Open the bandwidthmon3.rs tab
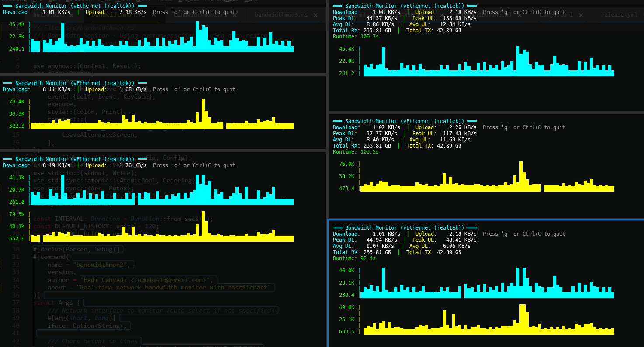This screenshot has height=347, width=644. (281, 15)
